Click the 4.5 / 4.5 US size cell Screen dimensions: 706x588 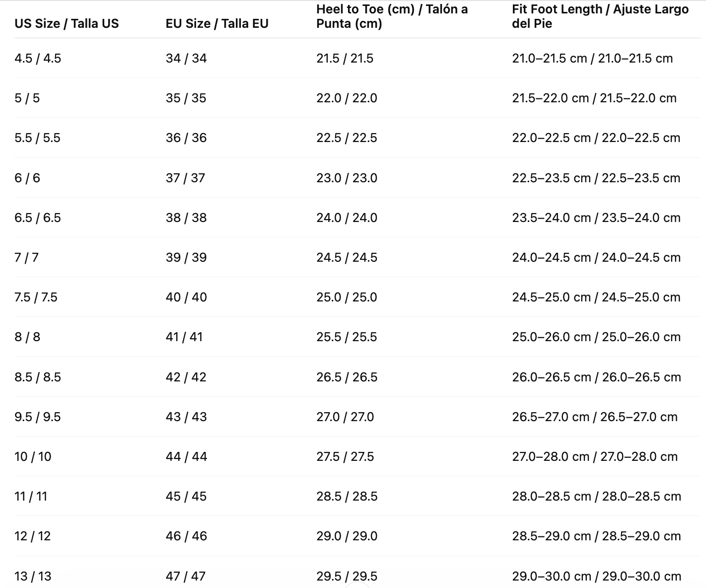pos(38,58)
